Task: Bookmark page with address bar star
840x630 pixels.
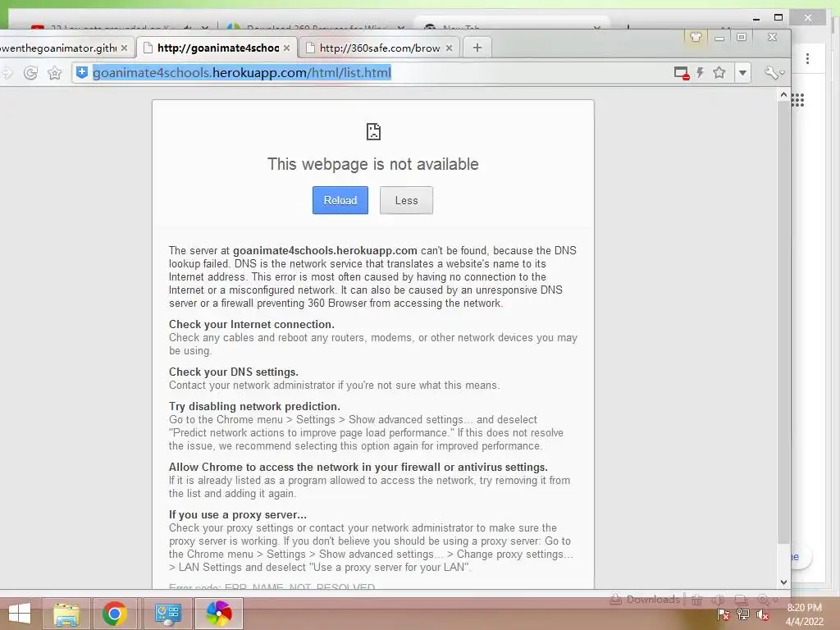Action: coord(719,72)
